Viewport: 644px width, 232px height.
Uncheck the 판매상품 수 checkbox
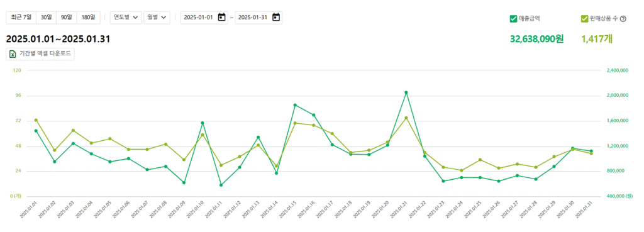pos(584,18)
